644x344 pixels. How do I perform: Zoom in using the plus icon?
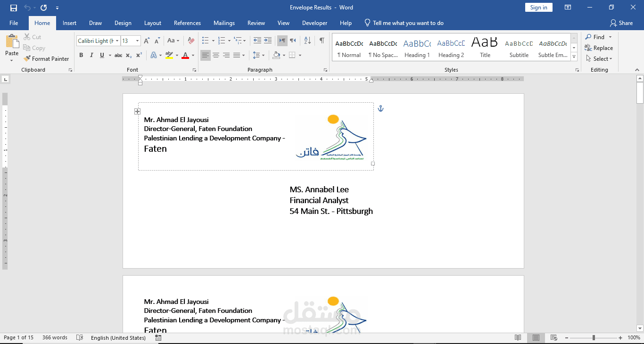click(x=621, y=338)
